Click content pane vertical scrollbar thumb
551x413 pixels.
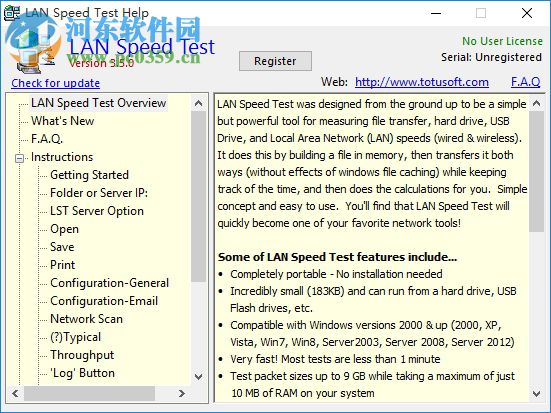(x=536, y=172)
